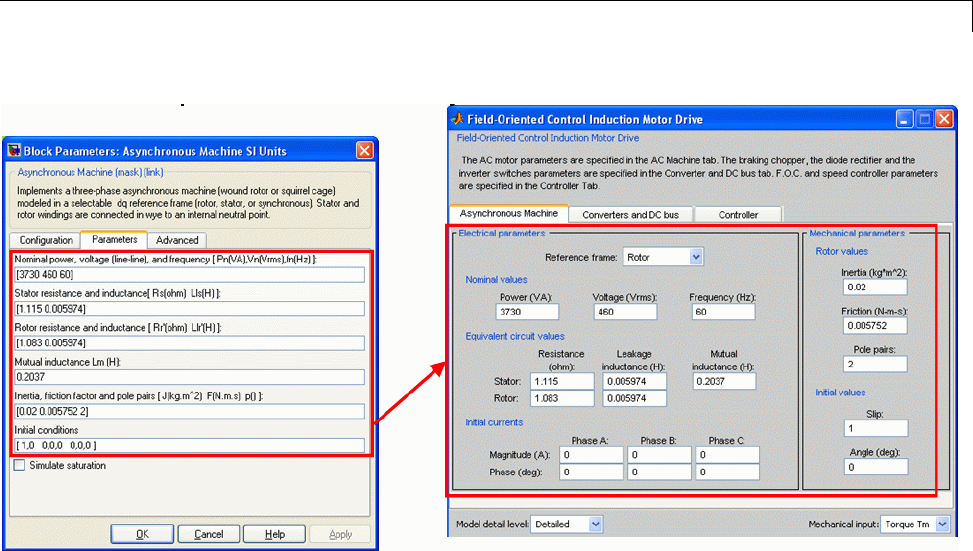
Task: Enable the Simulate saturation checkbox
Action: 19,465
